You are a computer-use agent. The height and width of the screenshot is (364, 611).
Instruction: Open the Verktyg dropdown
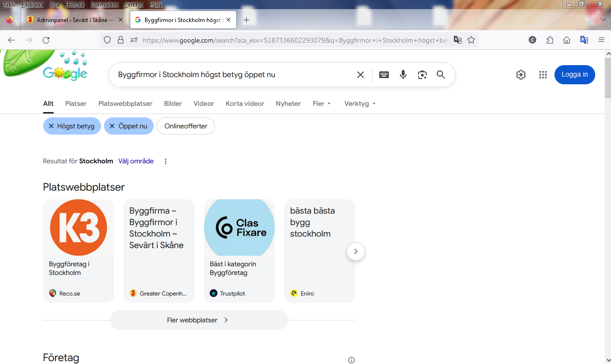[x=360, y=103]
